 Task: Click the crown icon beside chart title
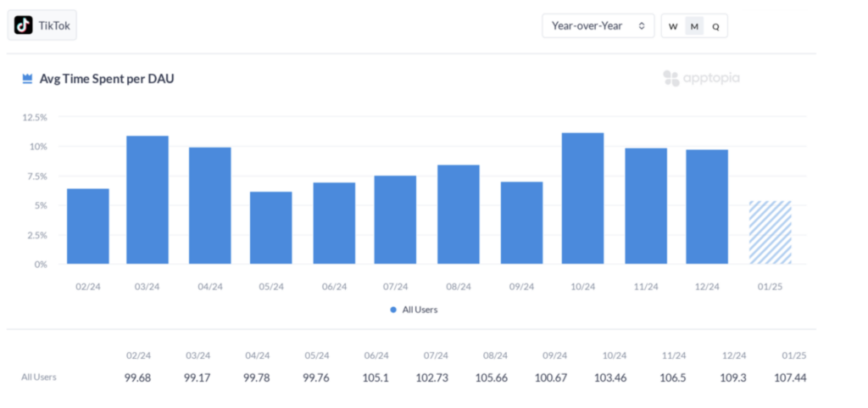point(27,79)
